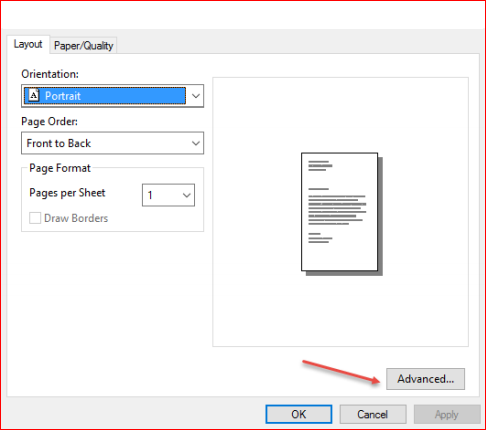Open the Page Order dropdown arrow
Image resolution: width=486 pixels, height=430 pixels.
pos(196,143)
